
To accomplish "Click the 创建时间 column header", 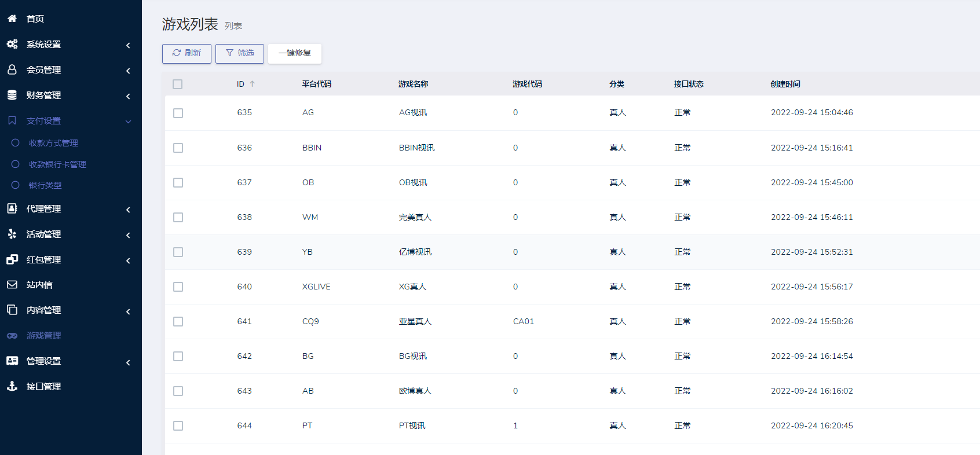I will [785, 84].
